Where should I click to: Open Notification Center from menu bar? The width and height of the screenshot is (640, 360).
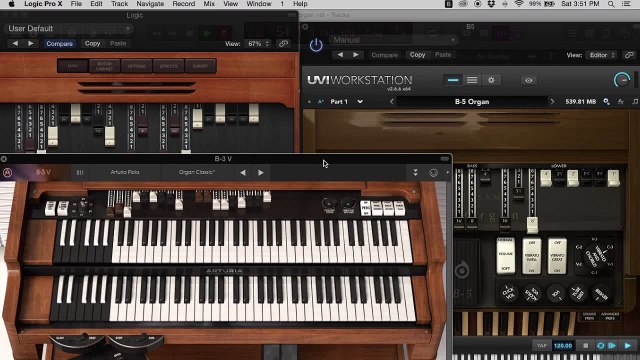tap(626, 4)
